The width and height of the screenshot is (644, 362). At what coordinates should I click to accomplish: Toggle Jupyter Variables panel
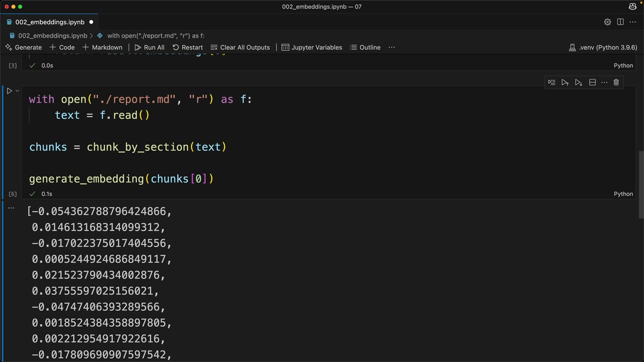[x=311, y=47]
